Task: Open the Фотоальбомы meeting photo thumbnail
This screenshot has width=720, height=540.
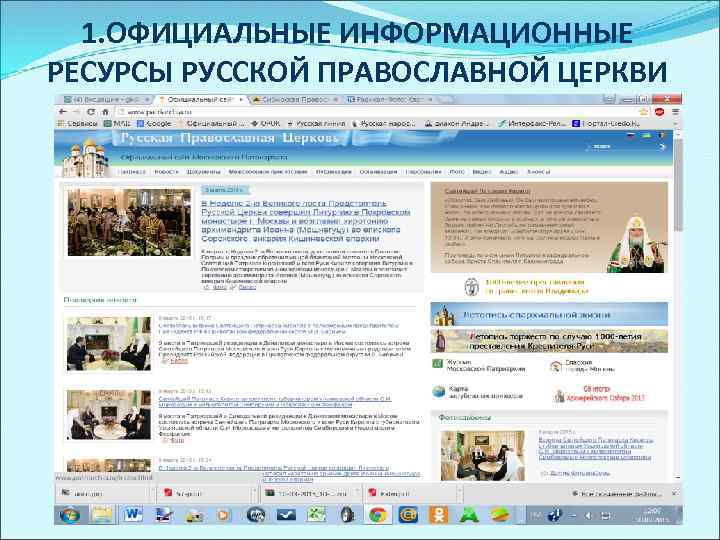Action: pyautogui.click(x=483, y=455)
